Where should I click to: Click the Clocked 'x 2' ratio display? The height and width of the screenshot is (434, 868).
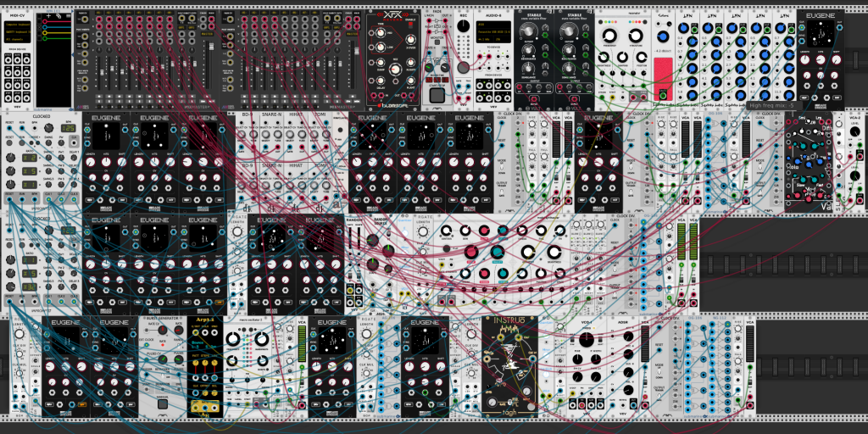[x=30, y=158]
